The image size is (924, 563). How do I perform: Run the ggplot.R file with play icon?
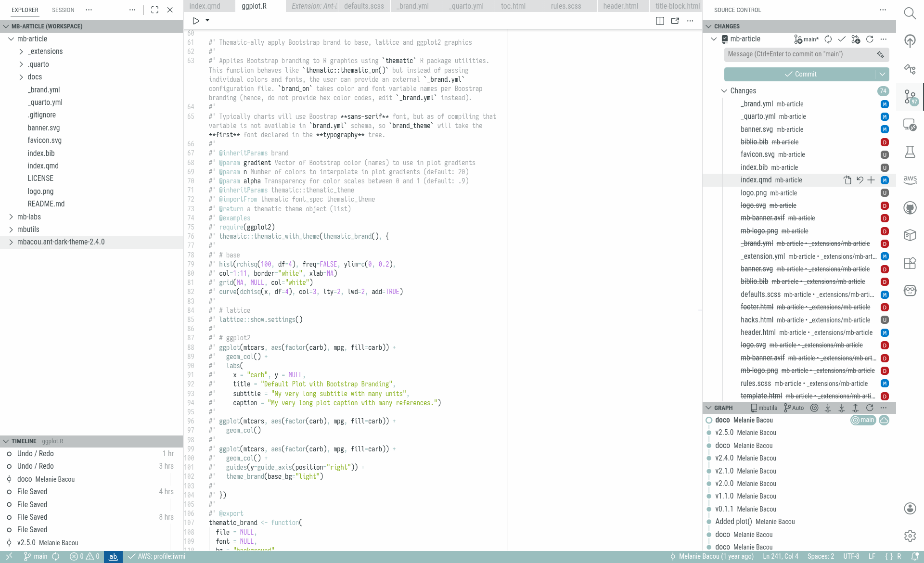coord(196,21)
